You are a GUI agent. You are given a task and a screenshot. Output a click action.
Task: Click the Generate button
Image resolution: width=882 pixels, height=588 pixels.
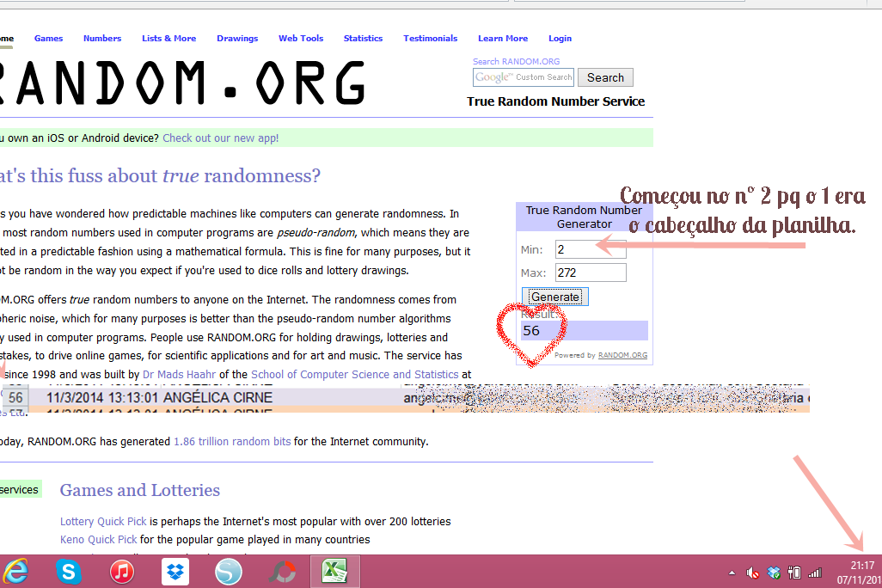tap(555, 297)
